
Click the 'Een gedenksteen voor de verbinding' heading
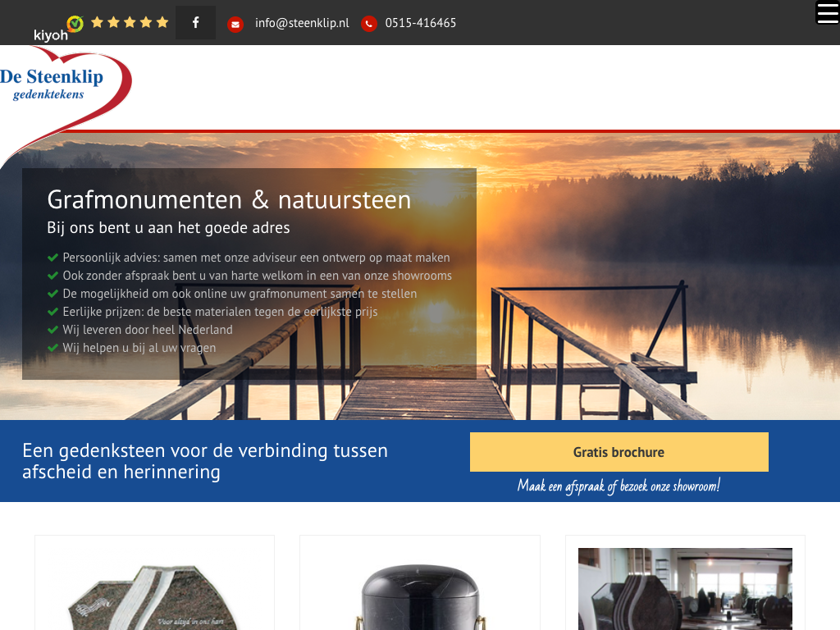coord(204,461)
